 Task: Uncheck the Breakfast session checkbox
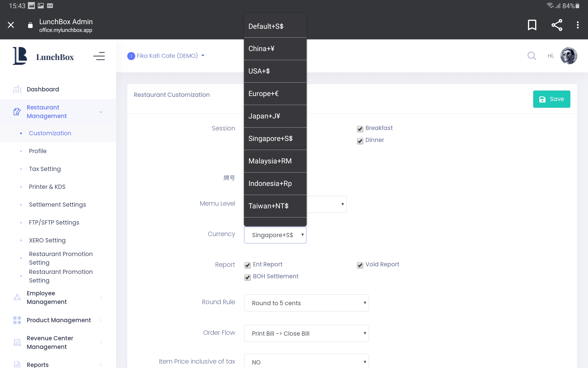click(360, 129)
